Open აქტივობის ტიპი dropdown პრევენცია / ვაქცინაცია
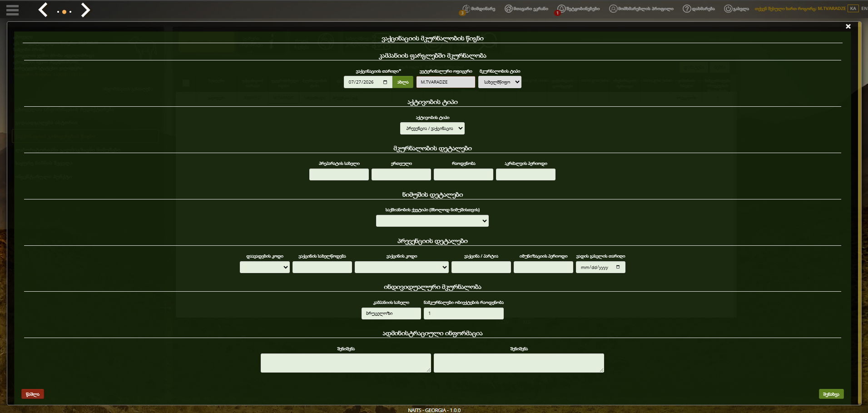The width and height of the screenshot is (868, 413). coord(432,129)
